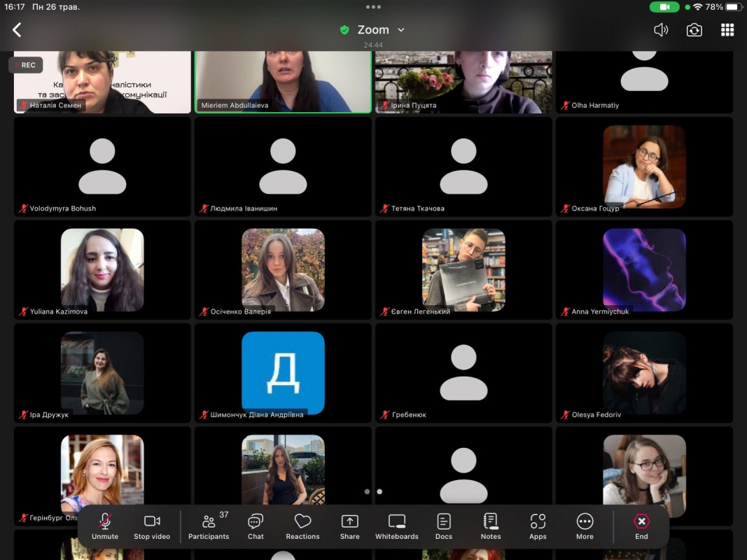Open Whiteboards from the toolbar
The width and height of the screenshot is (747, 560).
click(396, 526)
